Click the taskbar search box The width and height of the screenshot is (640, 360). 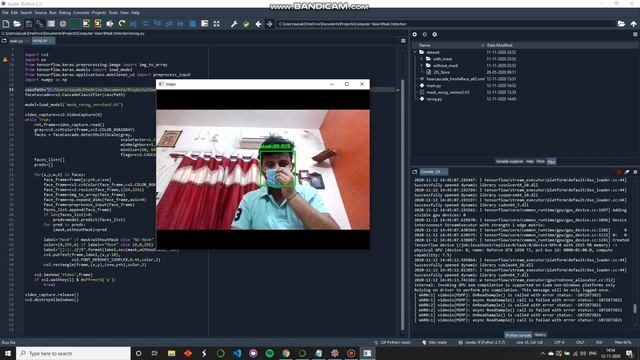coord(73,353)
